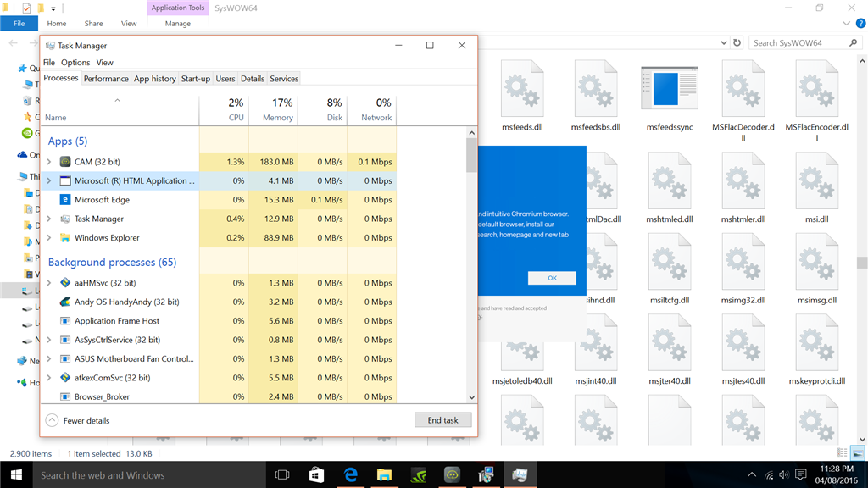Select the mshtmled.dll file icon
This screenshot has height=488, width=868.
670,181
